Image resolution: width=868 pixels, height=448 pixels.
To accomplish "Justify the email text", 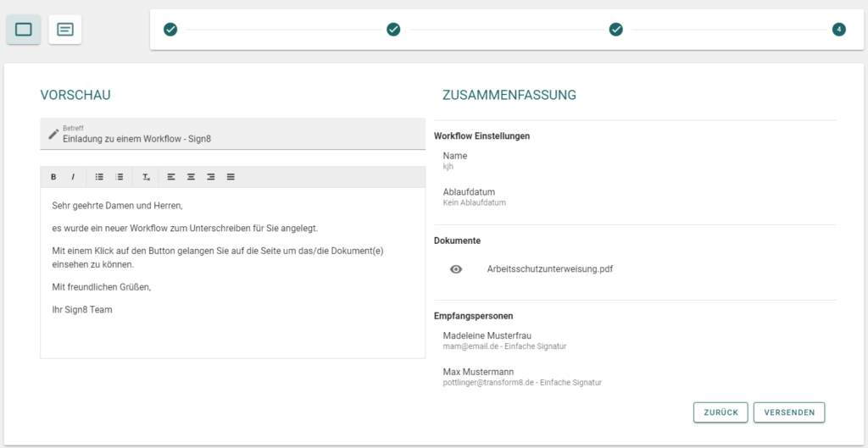I will pyautogui.click(x=231, y=177).
